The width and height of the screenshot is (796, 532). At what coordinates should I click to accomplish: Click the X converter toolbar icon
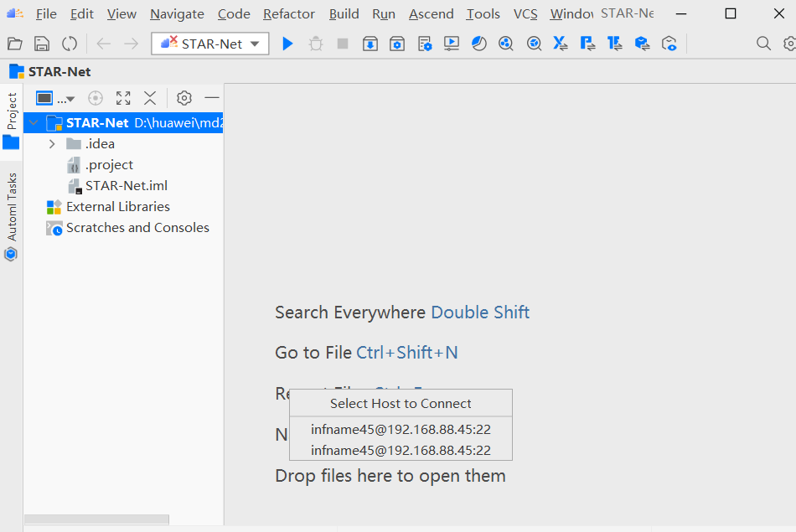561,44
